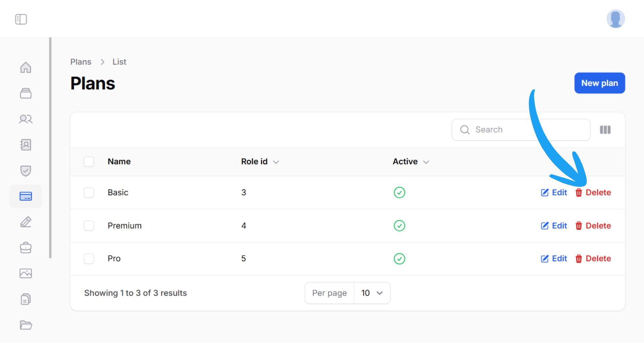Open the Per page 10 dropdown
Viewport: 644px width, 343px height.
(x=372, y=293)
